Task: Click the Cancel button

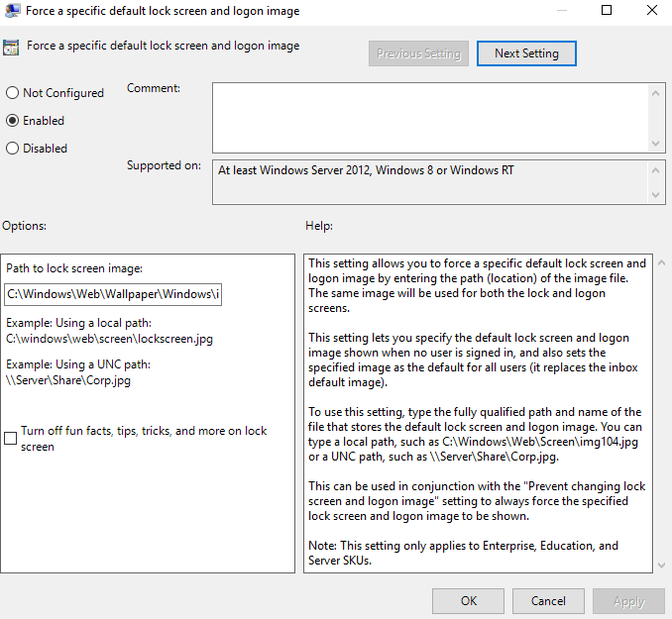Action: click(548, 601)
